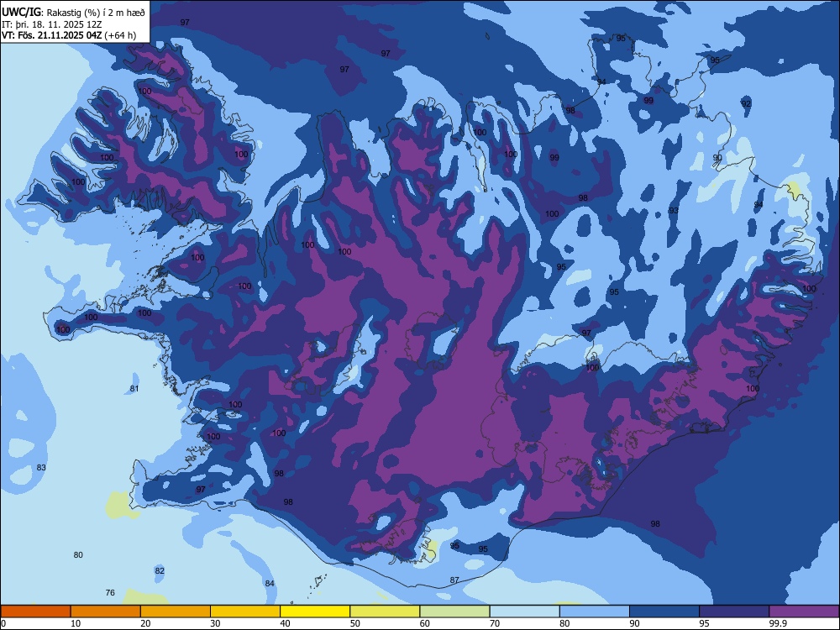Click the purple legend swatch above 99.9

[804, 612]
